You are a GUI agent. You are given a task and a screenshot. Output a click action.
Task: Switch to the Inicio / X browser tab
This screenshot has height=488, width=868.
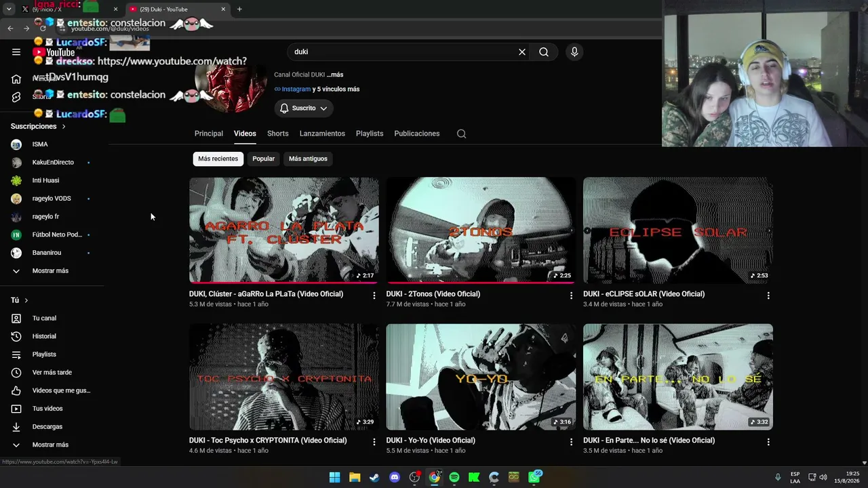(x=68, y=9)
